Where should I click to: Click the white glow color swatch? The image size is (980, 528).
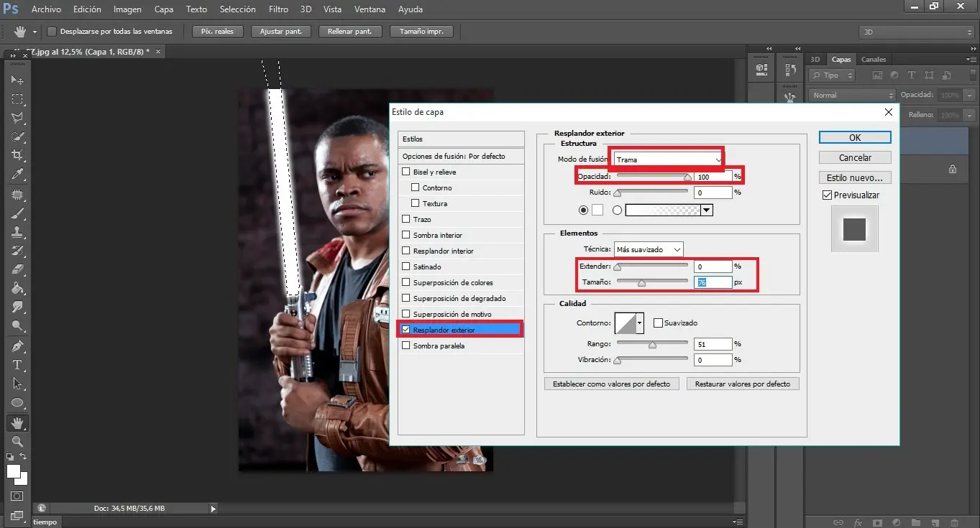pyautogui.click(x=597, y=210)
